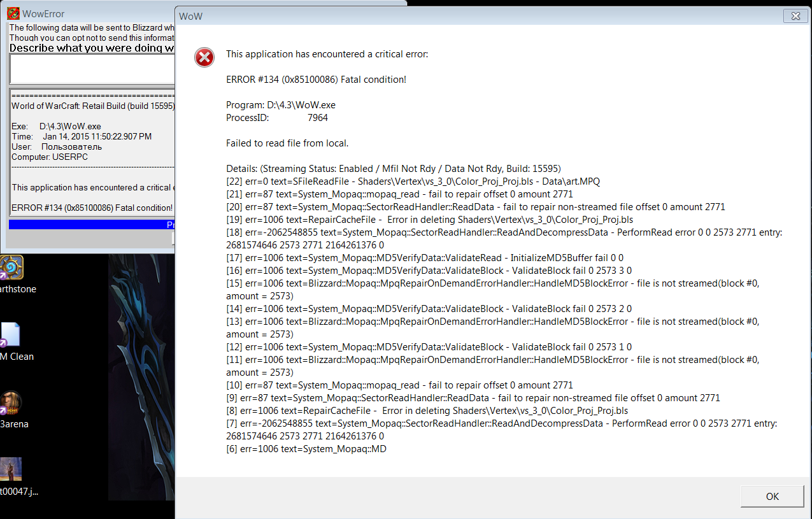
Task: Click the [22] SFileReadFile error line
Action: pos(413,181)
